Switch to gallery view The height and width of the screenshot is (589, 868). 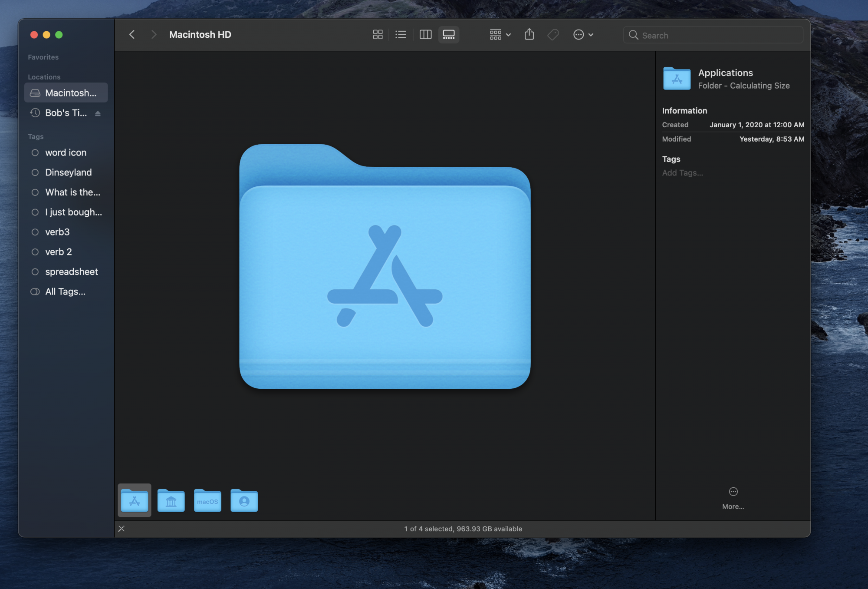pyautogui.click(x=449, y=34)
